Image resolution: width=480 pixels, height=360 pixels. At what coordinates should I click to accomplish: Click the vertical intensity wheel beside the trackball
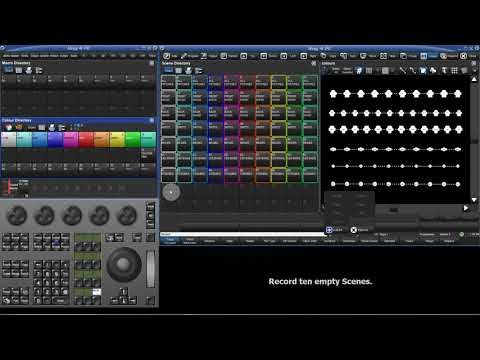click(151, 269)
